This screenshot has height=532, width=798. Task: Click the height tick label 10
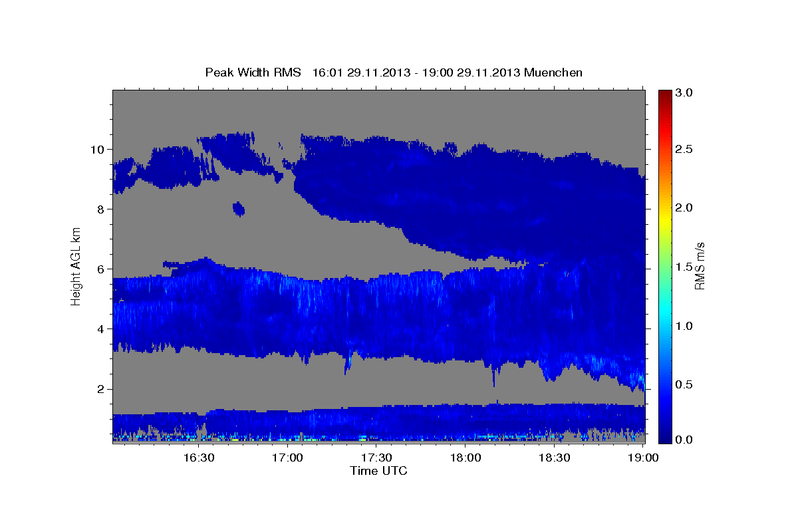97,149
